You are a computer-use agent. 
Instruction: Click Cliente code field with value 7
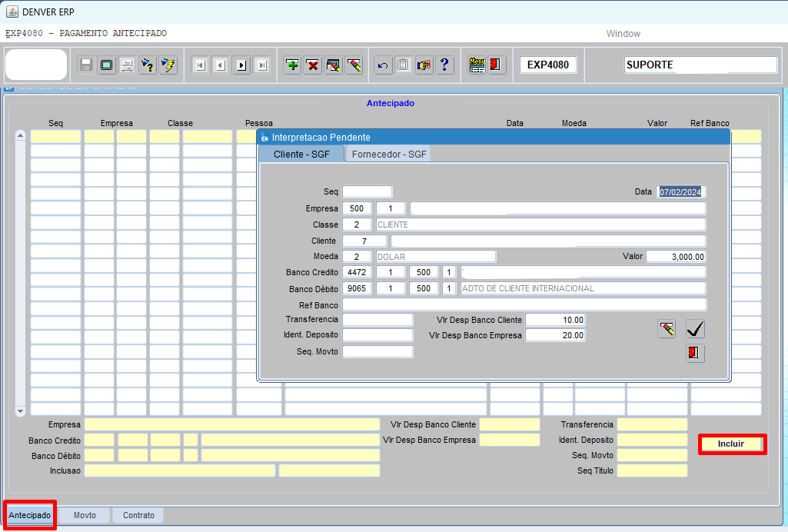365,241
